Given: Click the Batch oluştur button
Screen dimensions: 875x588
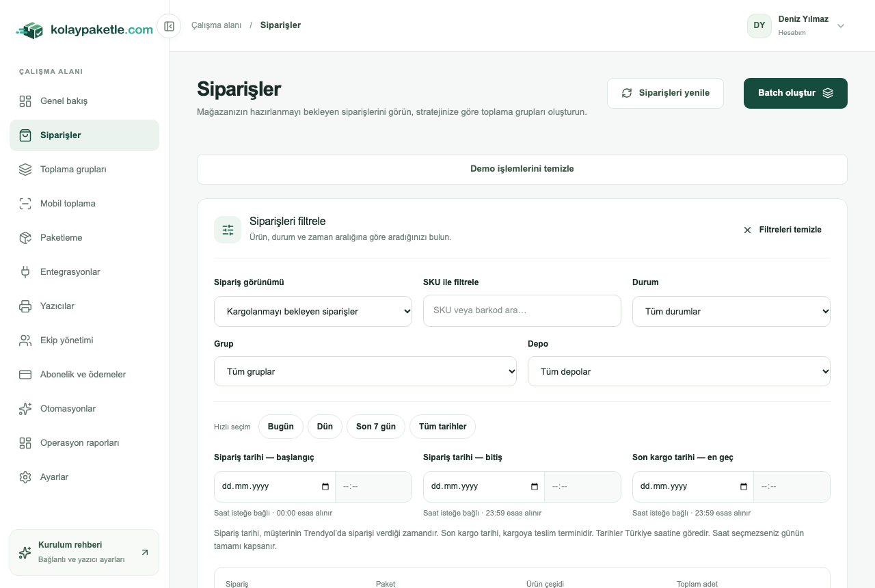Looking at the screenshot, I should pos(796,93).
